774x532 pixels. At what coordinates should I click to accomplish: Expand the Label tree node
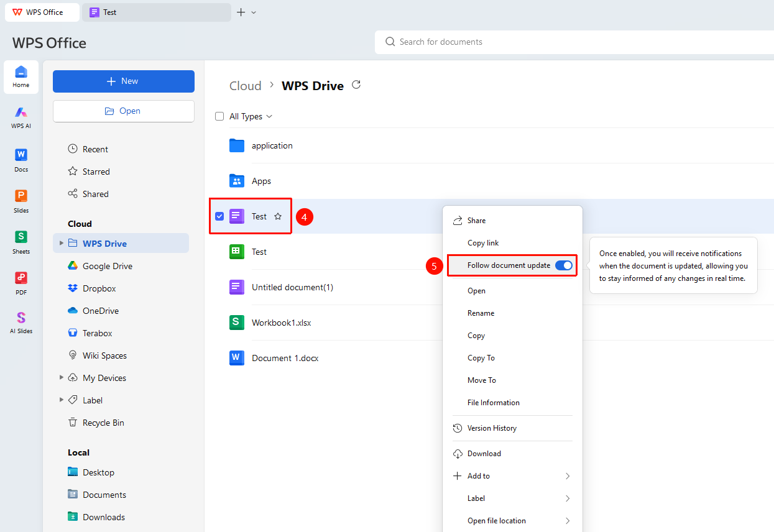pyautogui.click(x=62, y=400)
